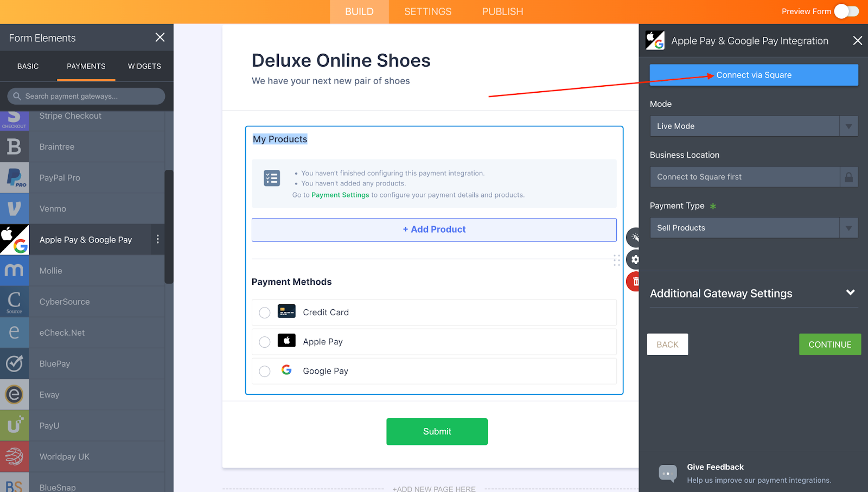Open the payment wizard wand icon
This screenshot has height=492, width=868.
(634, 238)
